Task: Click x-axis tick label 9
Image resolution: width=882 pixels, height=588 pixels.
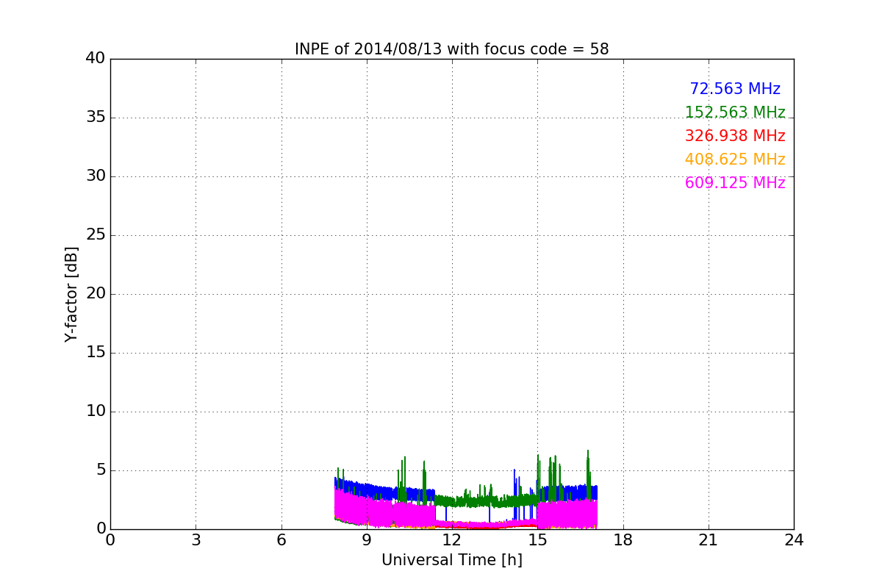Action: click(367, 540)
